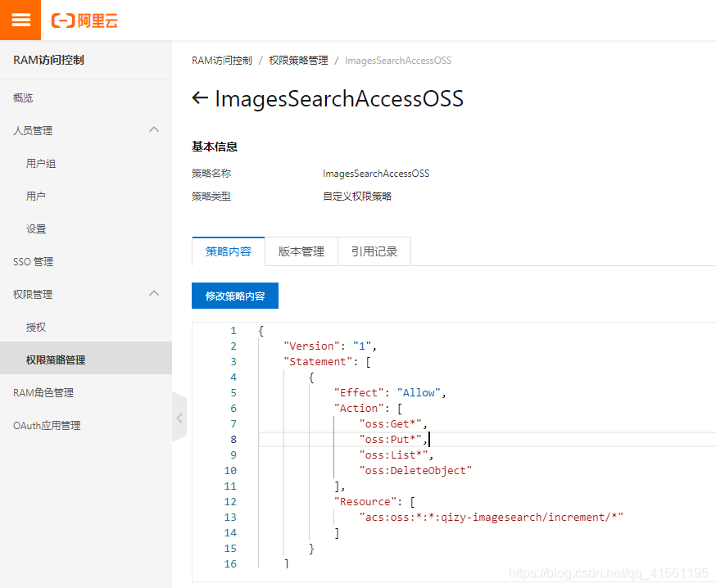This screenshot has height=588, width=716.
Task: Click the "Version" key in the code
Action: (x=311, y=346)
